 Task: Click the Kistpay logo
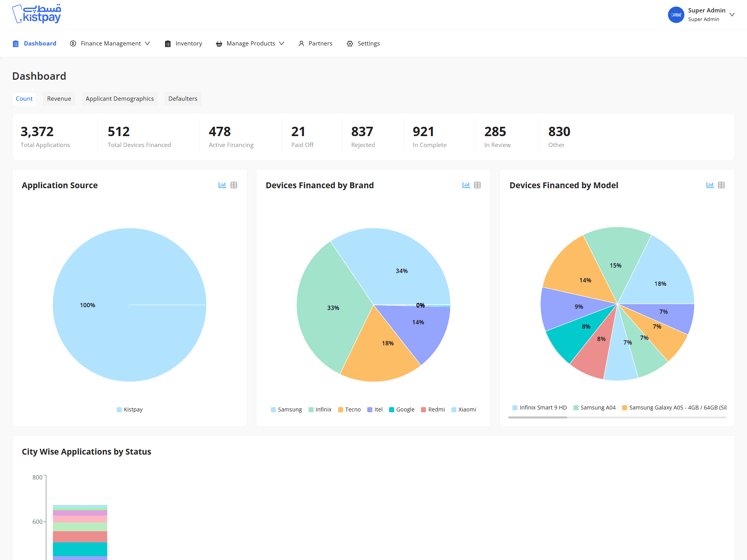coord(37,14)
